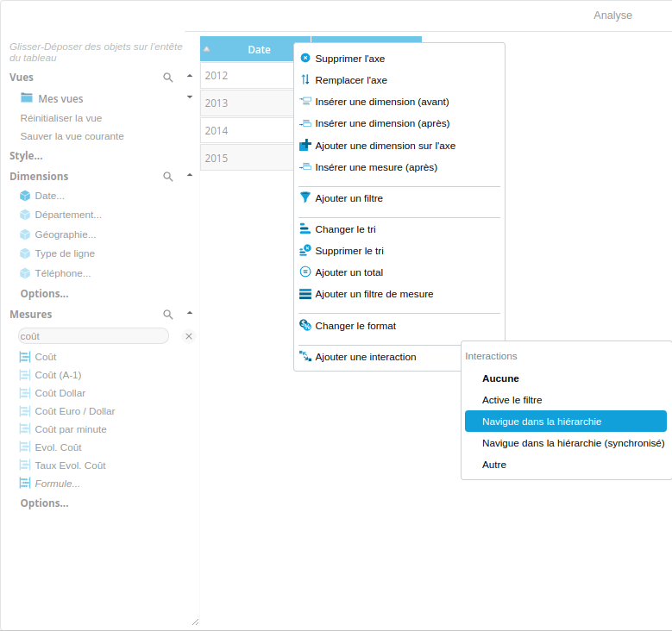Collapse the Vues section arrow
Viewport: 672px width, 631px height.
[x=190, y=76]
